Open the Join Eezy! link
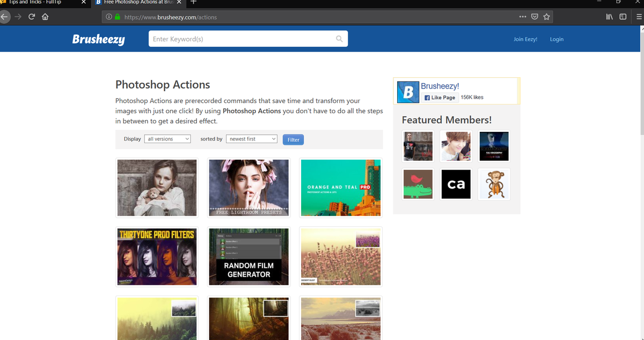The height and width of the screenshot is (340, 644). (x=525, y=39)
